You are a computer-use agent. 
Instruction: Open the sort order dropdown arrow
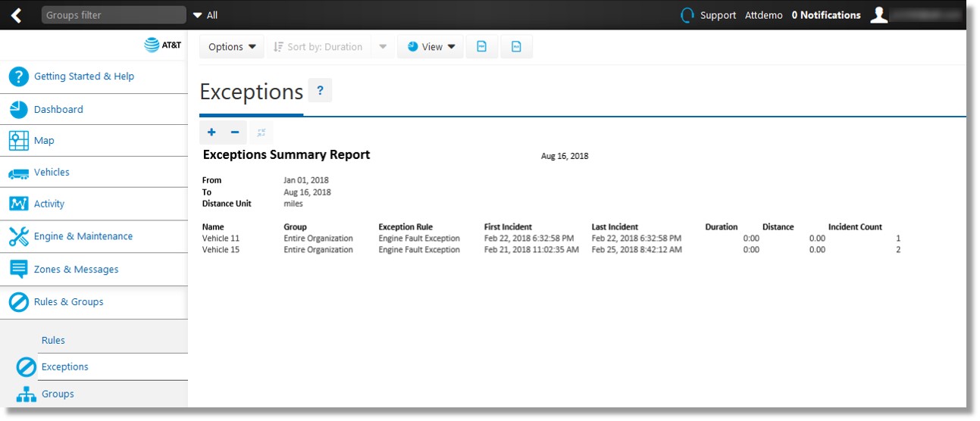click(x=383, y=47)
